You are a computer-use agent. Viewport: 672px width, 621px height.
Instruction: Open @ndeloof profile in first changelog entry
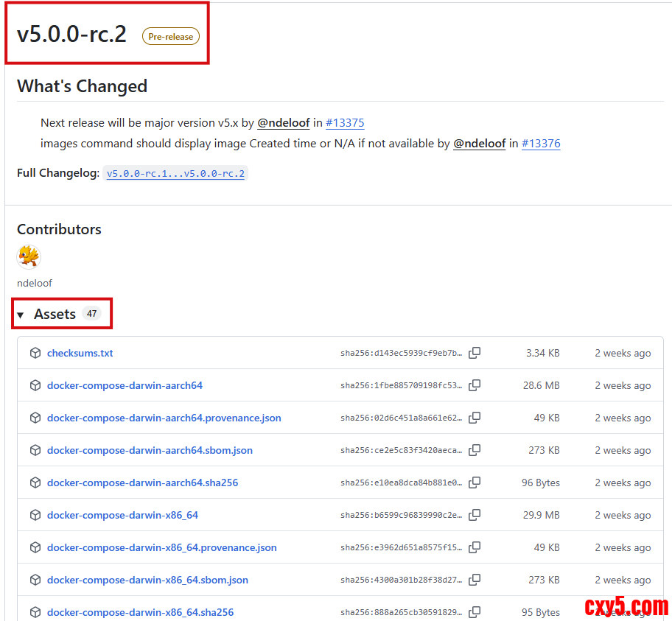point(283,123)
